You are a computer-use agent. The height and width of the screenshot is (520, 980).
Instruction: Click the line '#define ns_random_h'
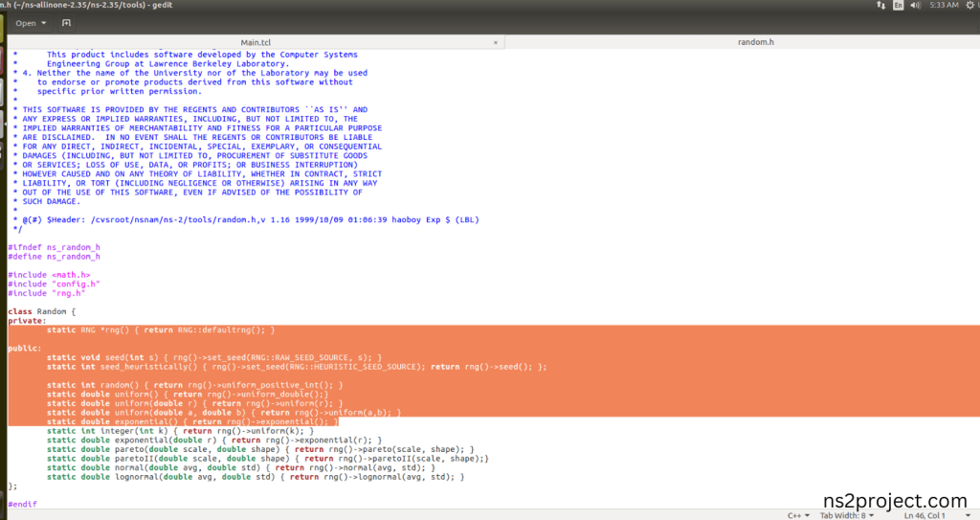(x=54, y=257)
